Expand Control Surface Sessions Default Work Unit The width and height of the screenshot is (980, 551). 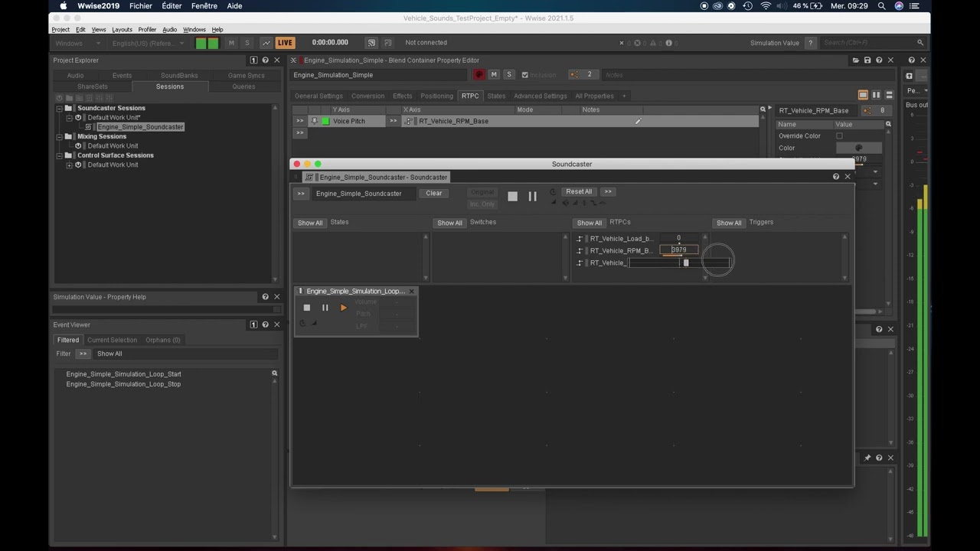(x=69, y=165)
